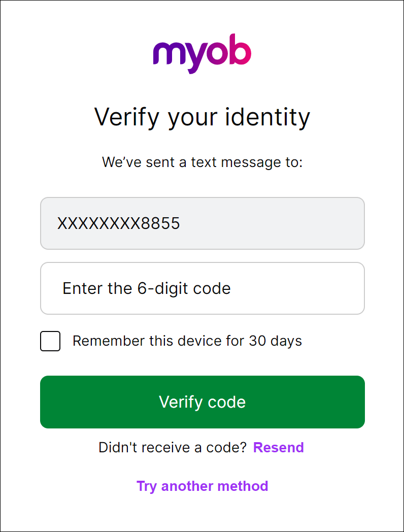Select the masked phone number field XXXXXXXX8855
This screenshot has width=404, height=532.
pos(203,223)
